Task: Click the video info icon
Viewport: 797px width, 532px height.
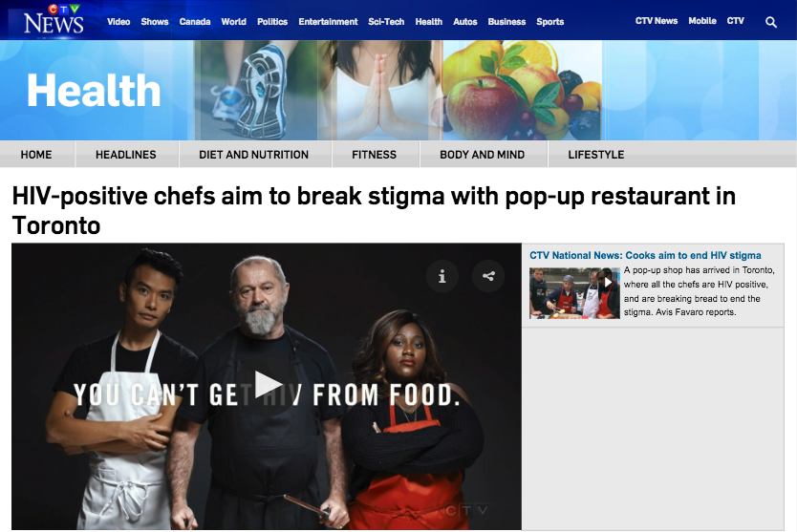Action: pos(442,276)
